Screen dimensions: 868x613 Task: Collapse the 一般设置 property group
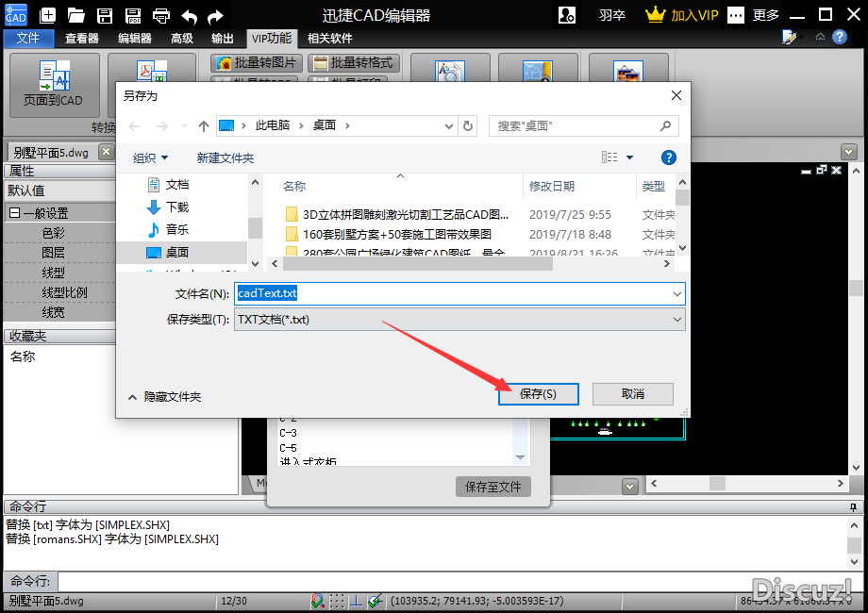15,213
